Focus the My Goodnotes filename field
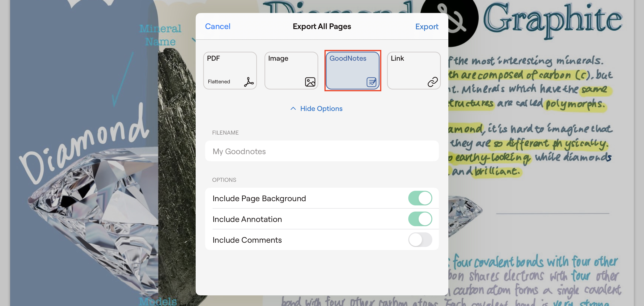Screen dimensions: 644x306 click(322, 151)
